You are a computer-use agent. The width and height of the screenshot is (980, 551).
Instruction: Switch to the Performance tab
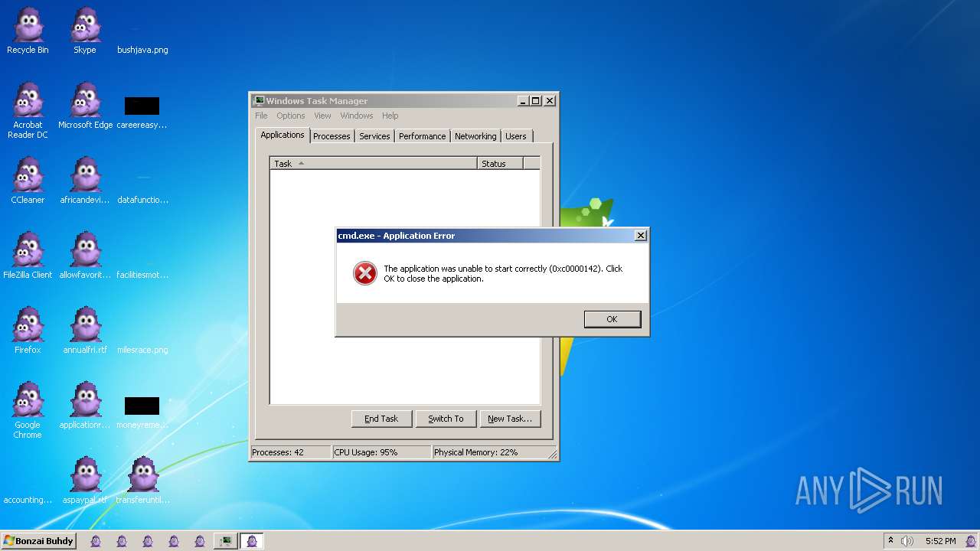pyautogui.click(x=422, y=136)
